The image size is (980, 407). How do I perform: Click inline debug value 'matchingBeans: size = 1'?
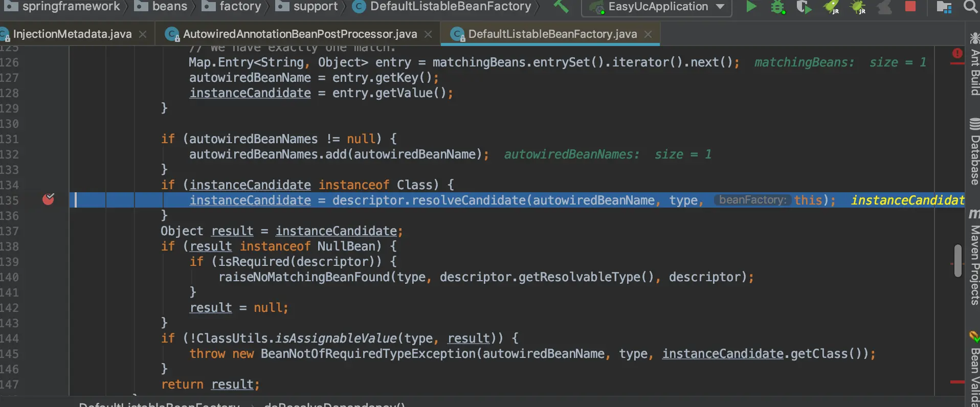click(x=840, y=62)
